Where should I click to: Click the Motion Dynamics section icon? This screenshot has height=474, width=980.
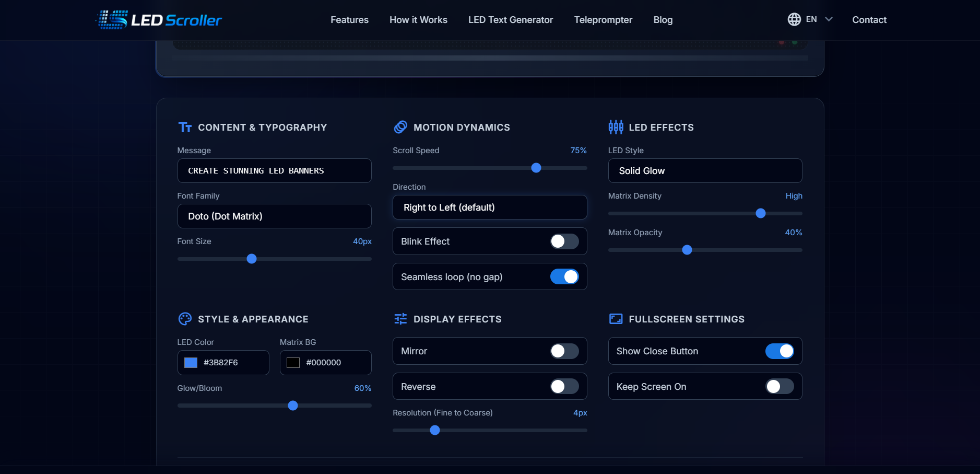click(x=400, y=127)
